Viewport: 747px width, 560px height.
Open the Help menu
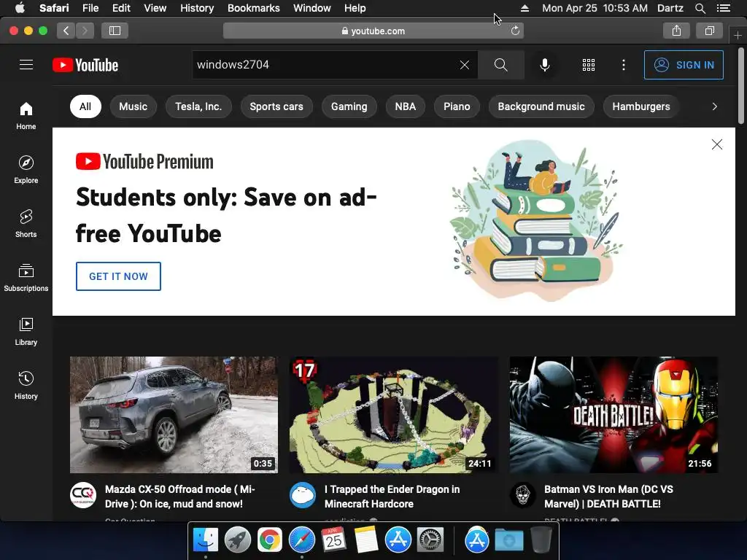355,8
